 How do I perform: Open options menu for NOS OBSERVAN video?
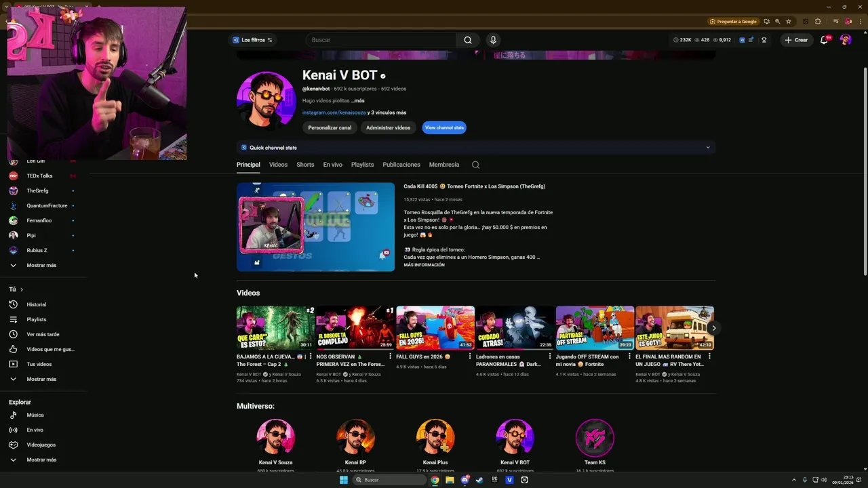coord(390,357)
